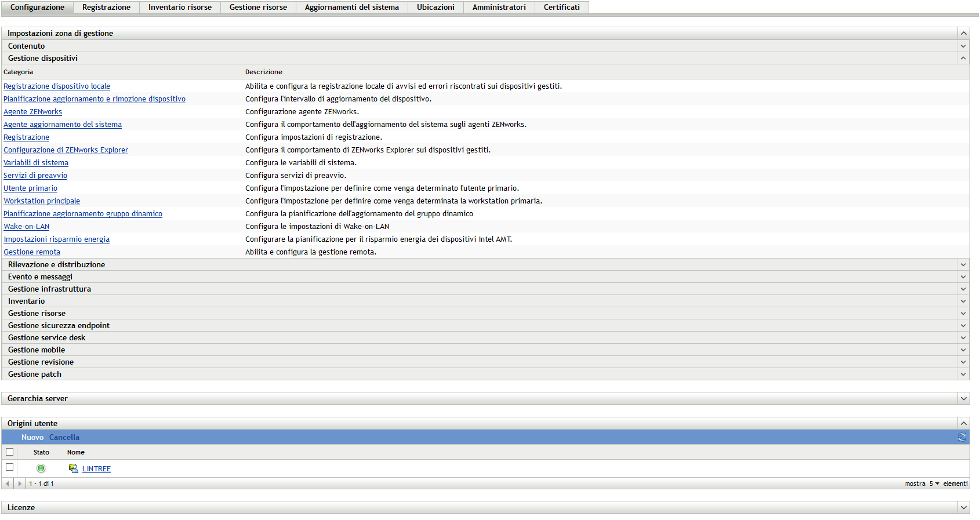Click 'Configura le variabili di sistema.' description

click(x=301, y=163)
